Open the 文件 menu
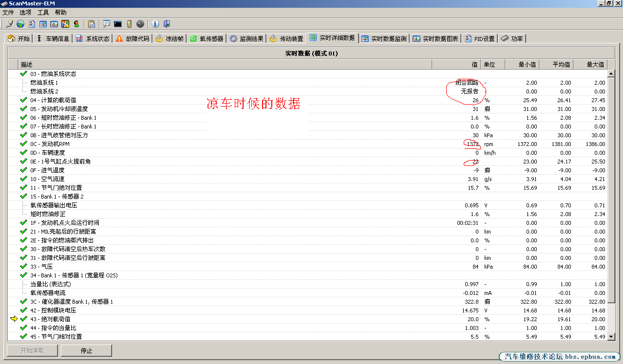Image resolution: width=623 pixels, height=364 pixels. (x=8, y=12)
